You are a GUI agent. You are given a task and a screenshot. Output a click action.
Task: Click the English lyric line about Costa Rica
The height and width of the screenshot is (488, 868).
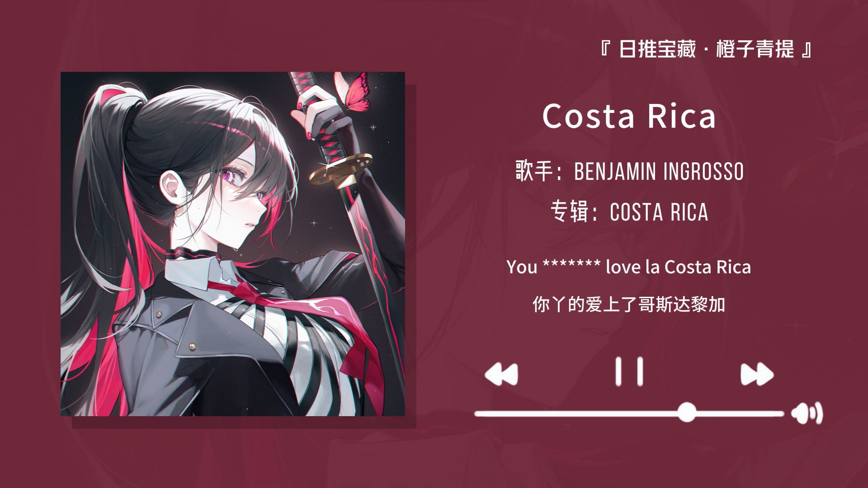pos(628,267)
